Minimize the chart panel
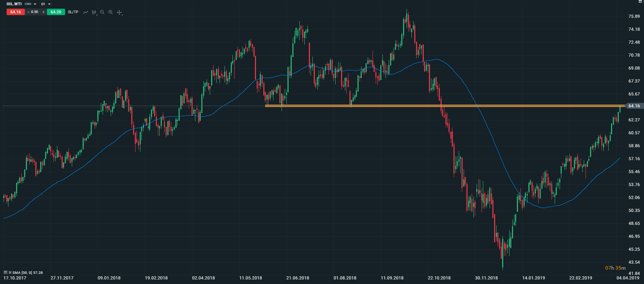Image resolution: width=644 pixels, height=284 pixels. (640, 1)
